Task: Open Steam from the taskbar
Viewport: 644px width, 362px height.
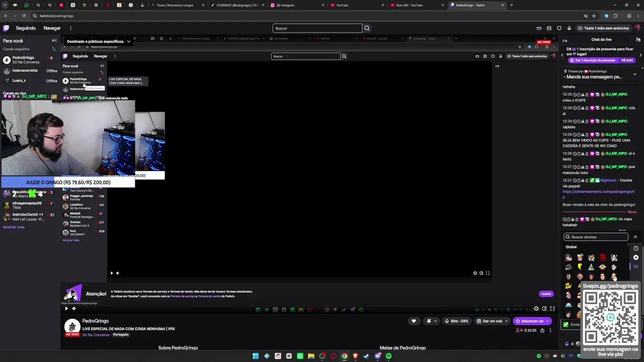Action: 366,356
